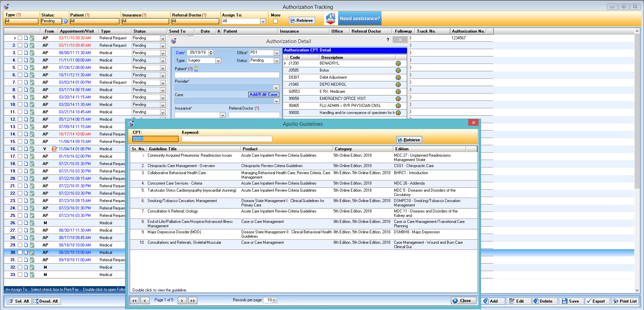The height and width of the screenshot is (310, 644).
Task: Open the status selection icon next to Pending filter
Action: (65, 21)
